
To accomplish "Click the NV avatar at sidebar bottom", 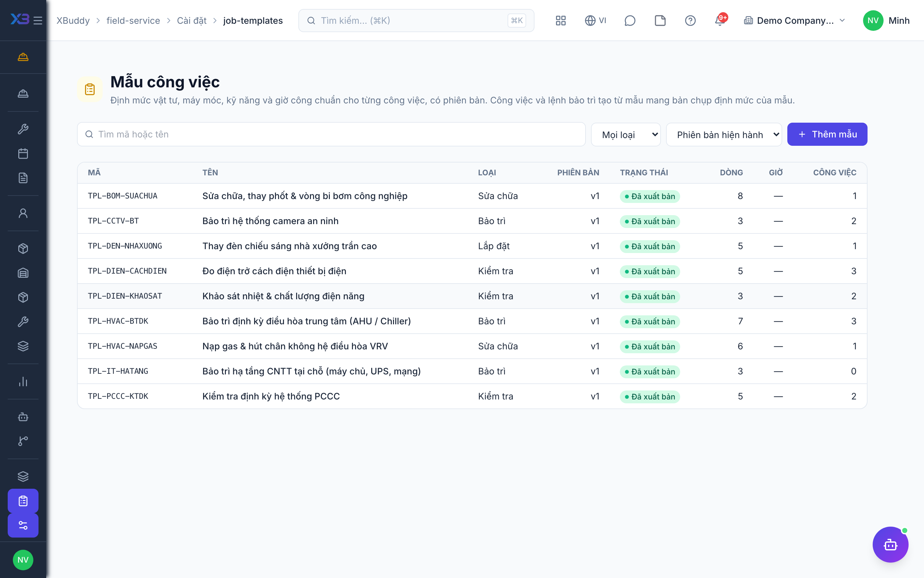I will [x=23, y=560].
